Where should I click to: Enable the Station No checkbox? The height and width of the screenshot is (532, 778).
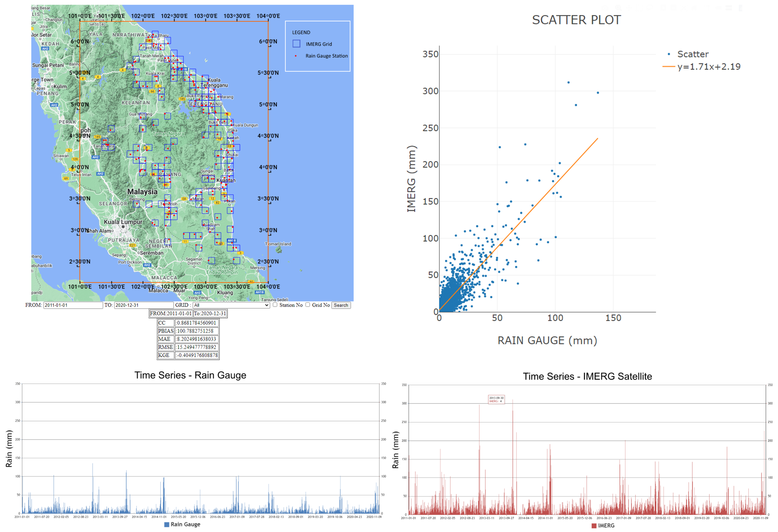(275, 305)
